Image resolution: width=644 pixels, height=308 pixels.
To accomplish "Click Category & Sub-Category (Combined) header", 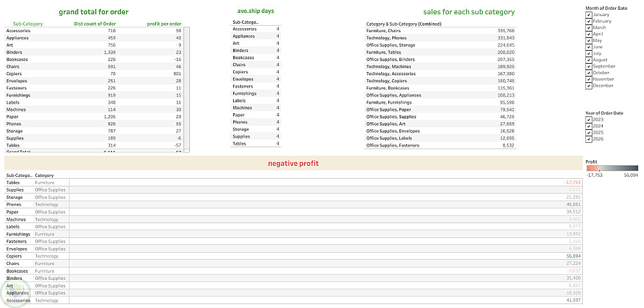I will 404,24.
